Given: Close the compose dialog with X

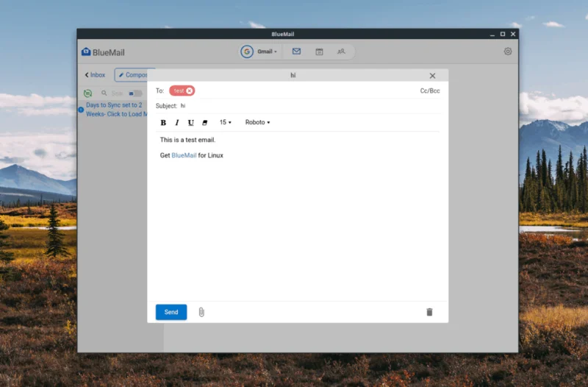Looking at the screenshot, I should pyautogui.click(x=432, y=76).
